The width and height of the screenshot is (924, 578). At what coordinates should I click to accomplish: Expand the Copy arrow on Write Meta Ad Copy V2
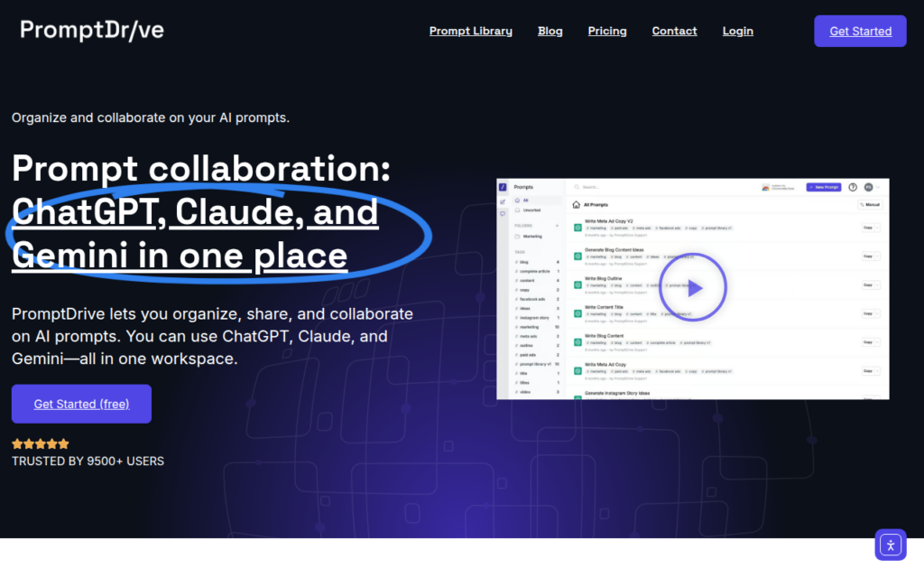877,228
